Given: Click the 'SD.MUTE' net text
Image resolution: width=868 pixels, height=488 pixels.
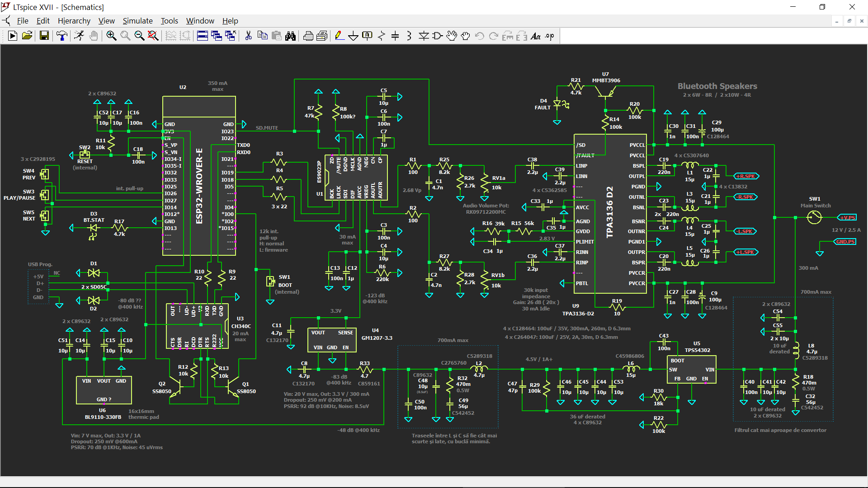Looking at the screenshot, I should coord(267,128).
